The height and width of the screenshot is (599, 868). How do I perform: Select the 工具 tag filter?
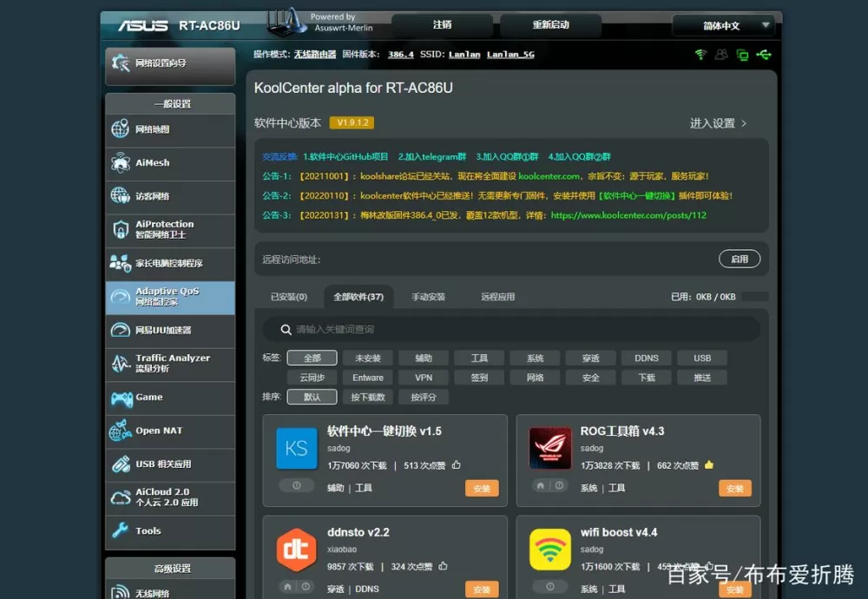479,359
